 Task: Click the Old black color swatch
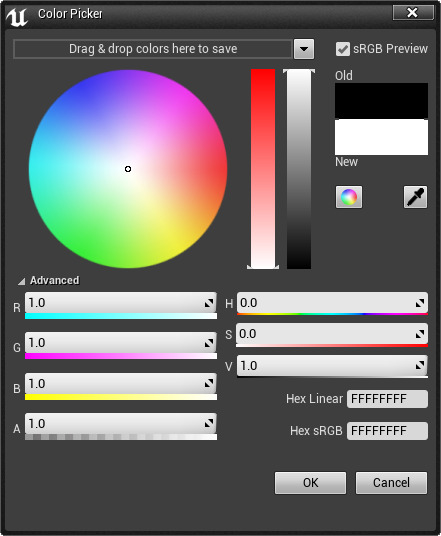tap(381, 101)
